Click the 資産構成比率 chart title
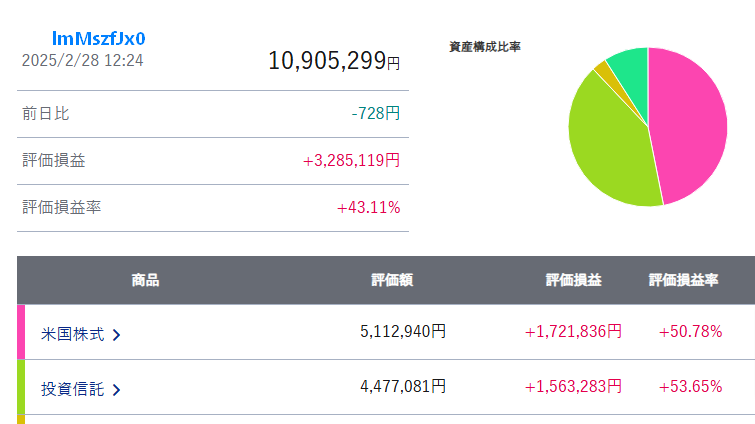Screen dimensions: 755x424 point(485,46)
